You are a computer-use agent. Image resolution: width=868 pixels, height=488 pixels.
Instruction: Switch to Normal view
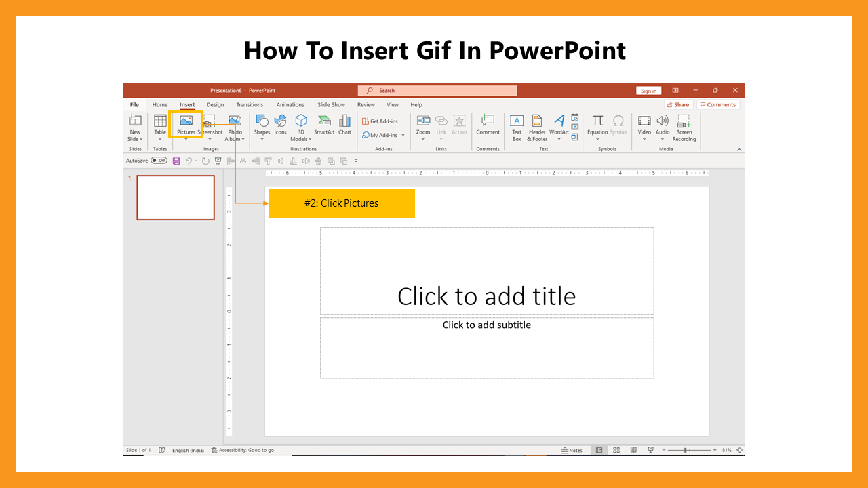pos(599,450)
